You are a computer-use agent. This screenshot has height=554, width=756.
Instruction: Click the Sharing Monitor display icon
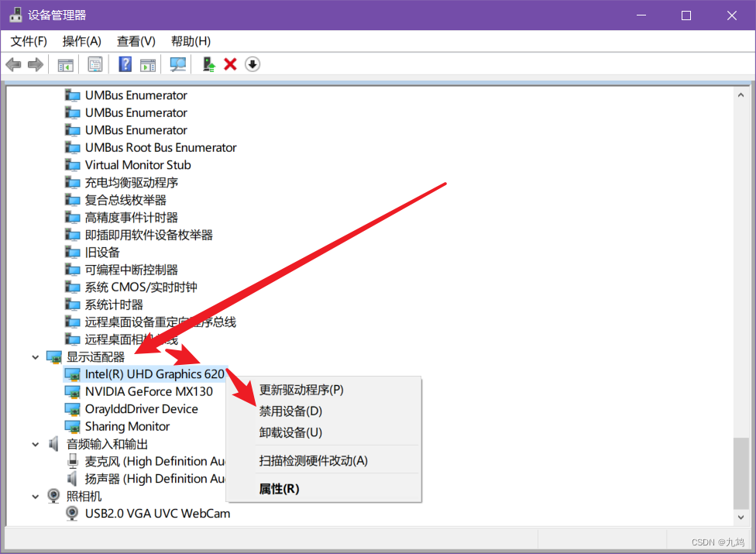tap(72, 427)
